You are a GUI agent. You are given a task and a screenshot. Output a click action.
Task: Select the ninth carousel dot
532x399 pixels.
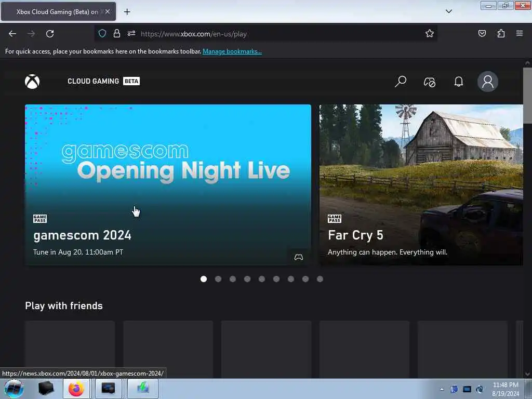click(320, 279)
